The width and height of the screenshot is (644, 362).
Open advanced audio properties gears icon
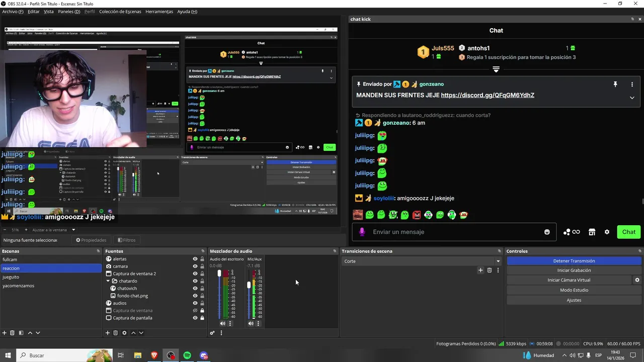pos(212,333)
